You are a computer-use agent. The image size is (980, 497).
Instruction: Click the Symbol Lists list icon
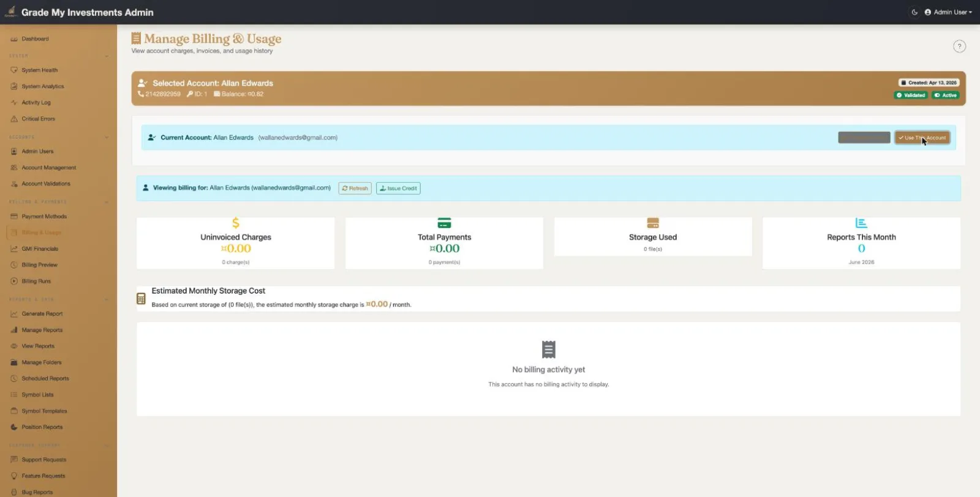click(14, 395)
